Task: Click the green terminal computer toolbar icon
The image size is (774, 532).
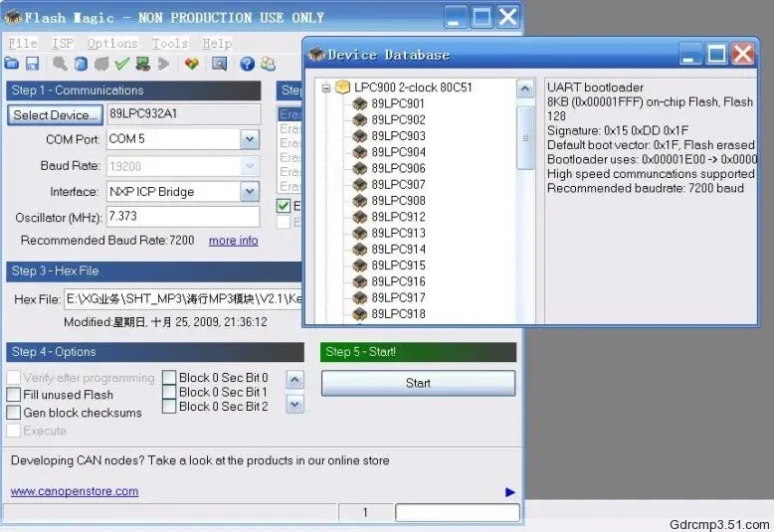Action: (143, 64)
